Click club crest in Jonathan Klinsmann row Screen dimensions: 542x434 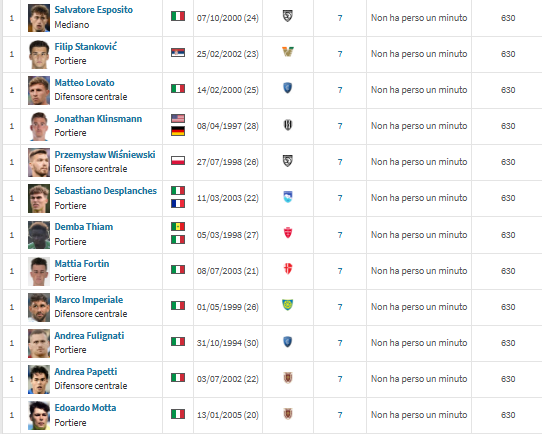(x=288, y=124)
